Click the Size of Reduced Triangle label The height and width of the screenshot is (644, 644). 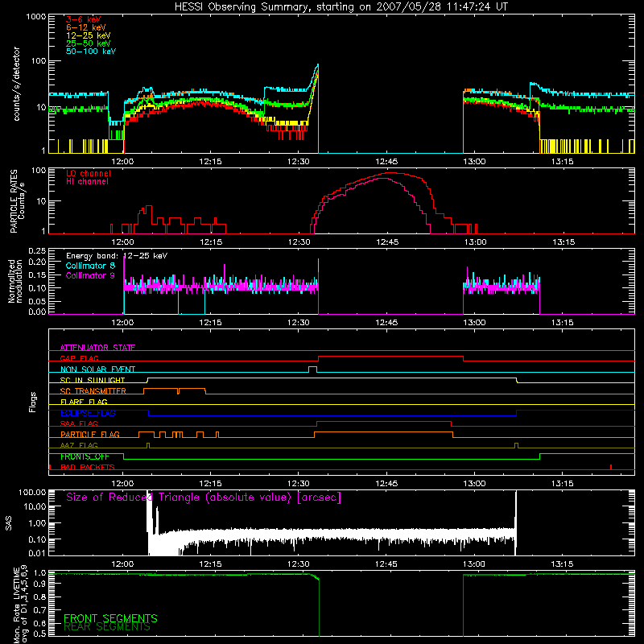pyautogui.click(x=204, y=497)
